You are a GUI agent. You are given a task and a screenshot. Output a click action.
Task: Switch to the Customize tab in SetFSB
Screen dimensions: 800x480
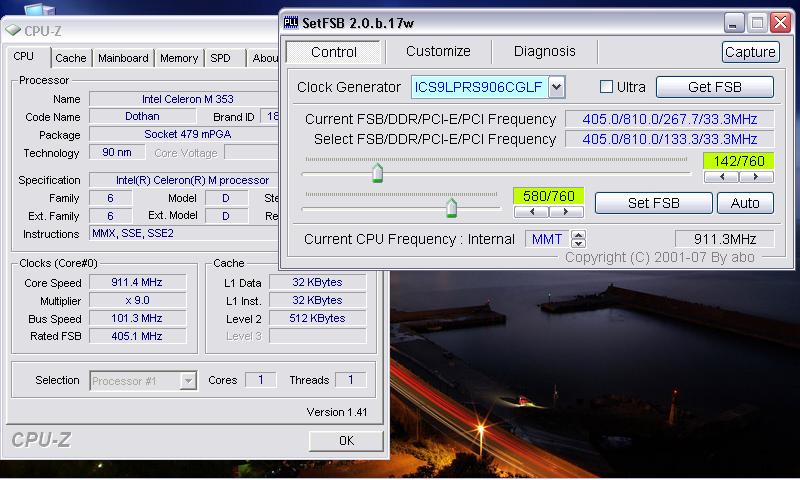click(438, 51)
